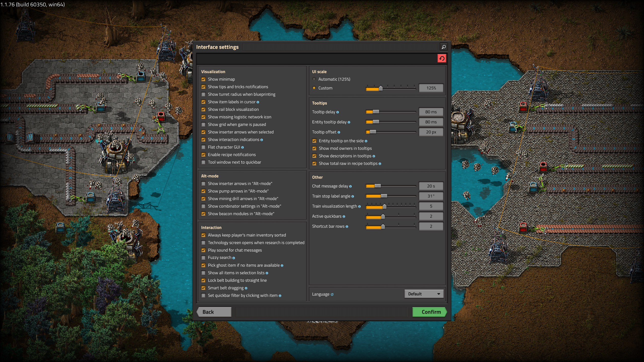Click the "80 ms" tooltip delay value field

[431, 112]
